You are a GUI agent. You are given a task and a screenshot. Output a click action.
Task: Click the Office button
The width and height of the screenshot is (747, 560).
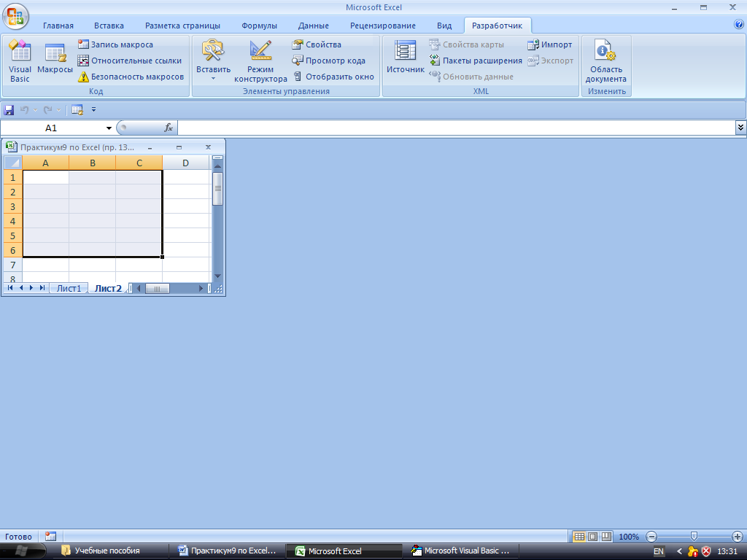coord(15,16)
